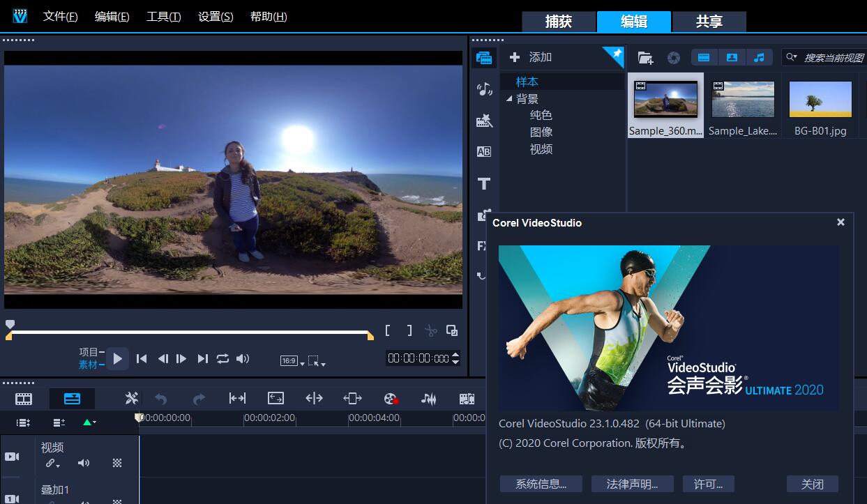Open the Instant Project templates icon
867x504 pixels.
pyautogui.click(x=484, y=121)
